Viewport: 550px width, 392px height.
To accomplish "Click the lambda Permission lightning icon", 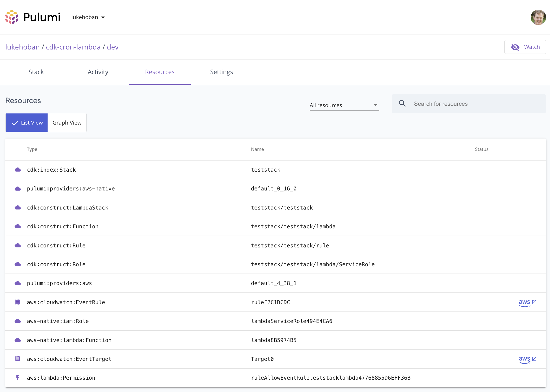I will (18, 378).
